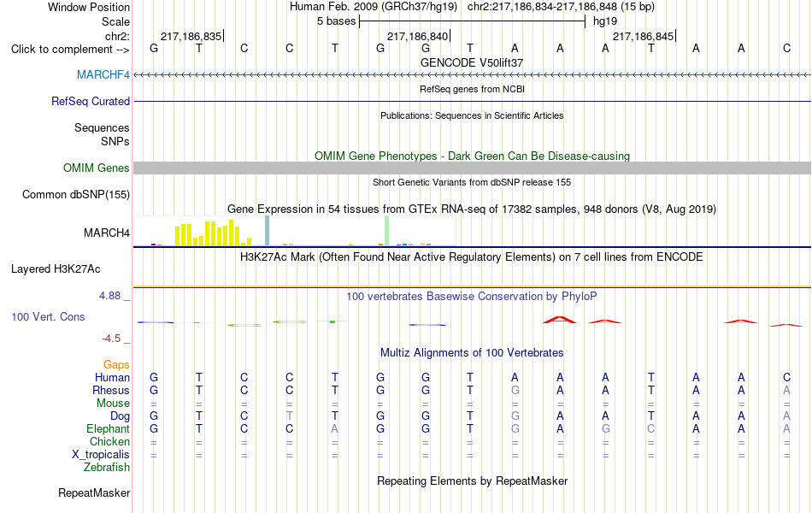The image size is (812, 513).
Task: Click the tallest red PhyloP conservation peak
Action: [560, 320]
